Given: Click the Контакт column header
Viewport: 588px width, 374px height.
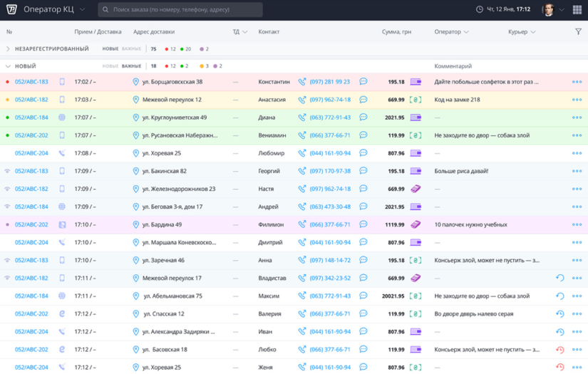Looking at the screenshot, I should pyautogui.click(x=269, y=32).
